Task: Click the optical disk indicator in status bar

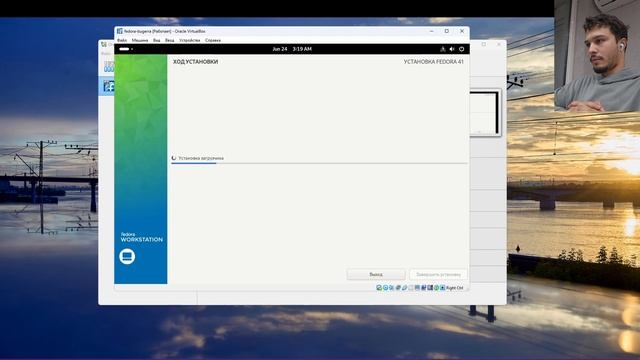Action: click(x=386, y=288)
